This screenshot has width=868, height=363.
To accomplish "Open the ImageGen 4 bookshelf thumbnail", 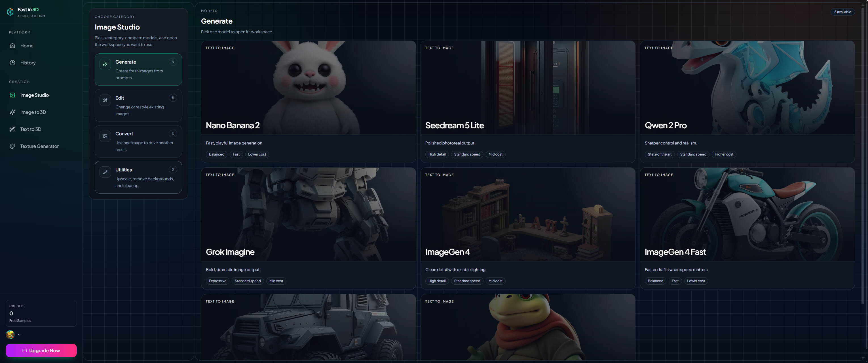I will coord(528,214).
